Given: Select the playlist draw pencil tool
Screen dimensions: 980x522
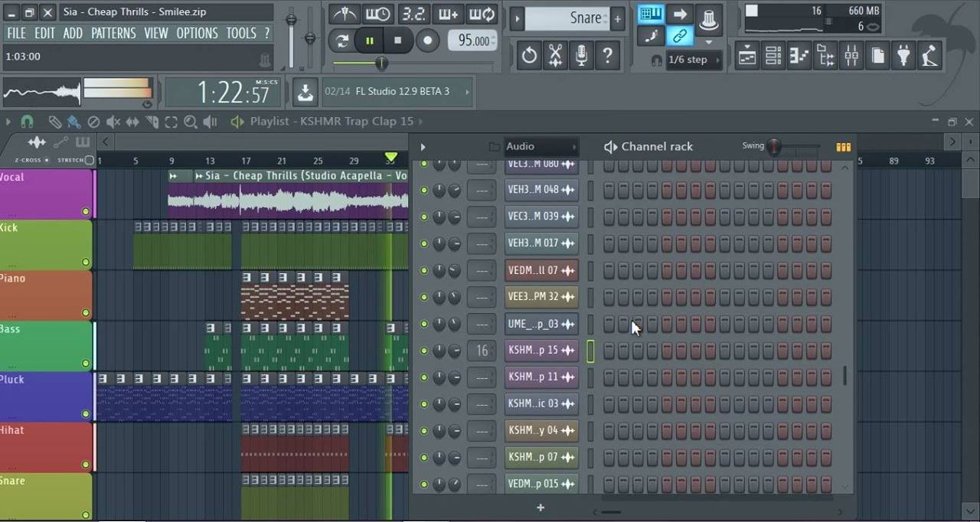Looking at the screenshot, I should point(55,122).
